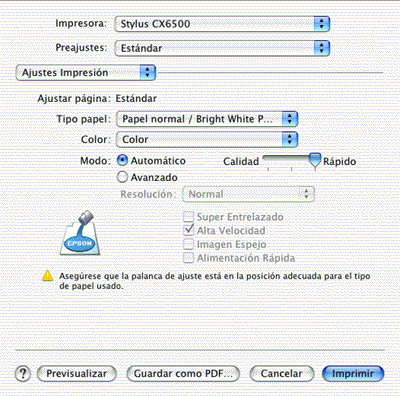The image size is (400, 396).
Task: Open the Tipo papel dropdown
Action: [207, 119]
